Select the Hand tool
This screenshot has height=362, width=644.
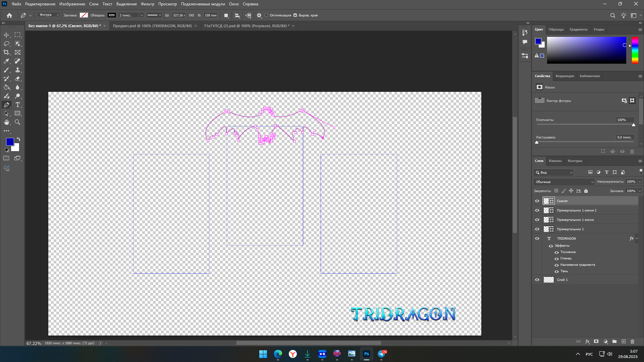pos(6,122)
